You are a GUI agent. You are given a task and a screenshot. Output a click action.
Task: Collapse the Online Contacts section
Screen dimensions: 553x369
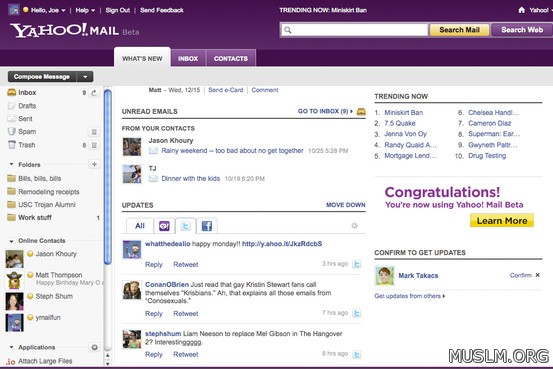[x=11, y=241]
